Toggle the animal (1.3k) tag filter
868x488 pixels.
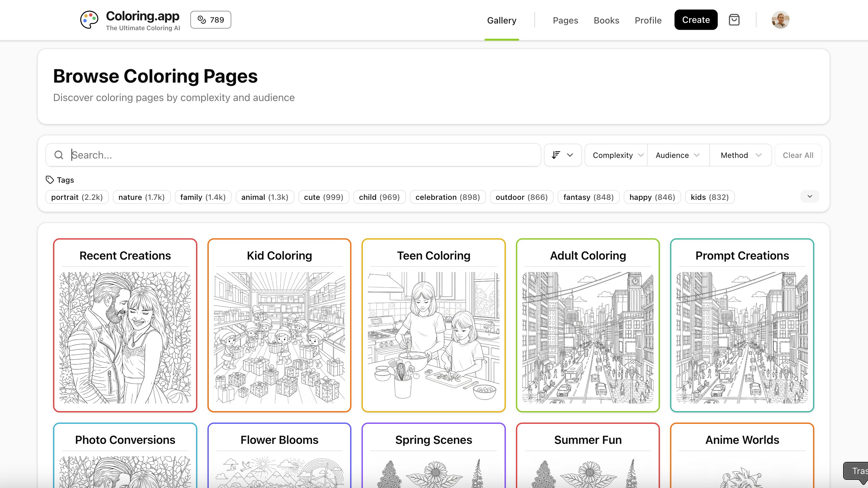click(x=265, y=197)
